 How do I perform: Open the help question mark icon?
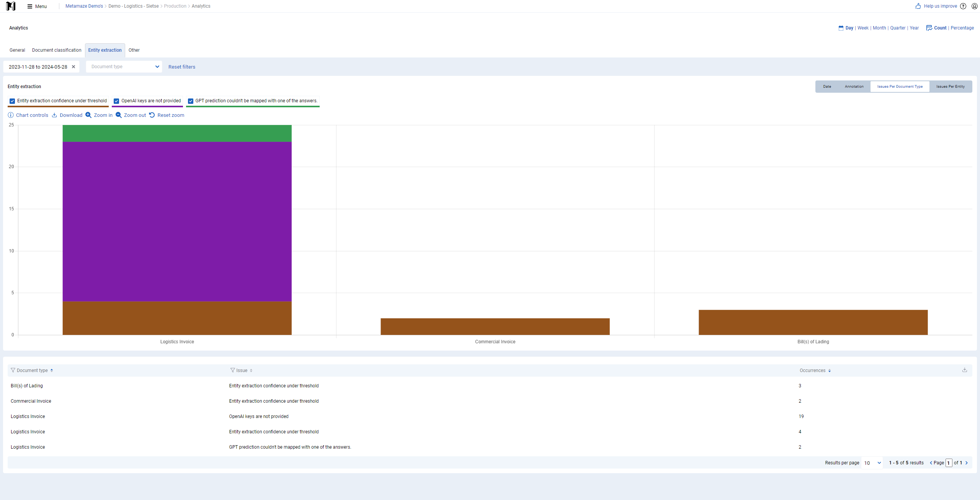pos(963,6)
